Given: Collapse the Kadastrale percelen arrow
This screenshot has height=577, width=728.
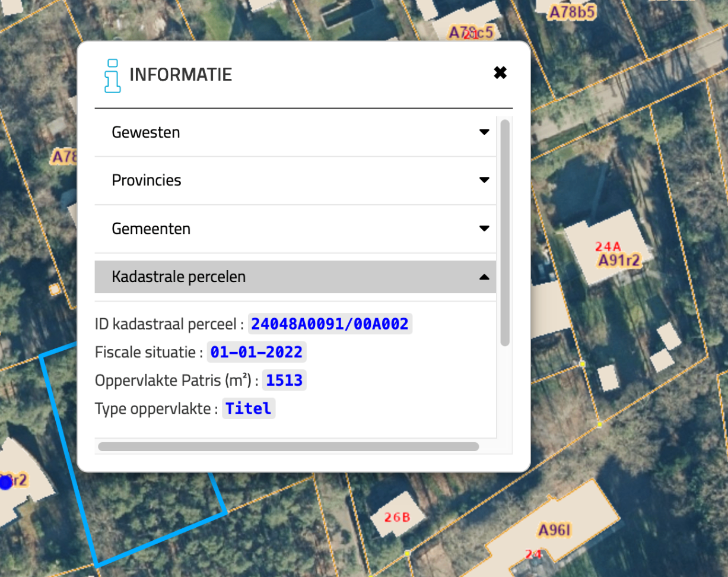Looking at the screenshot, I should pyautogui.click(x=484, y=277).
